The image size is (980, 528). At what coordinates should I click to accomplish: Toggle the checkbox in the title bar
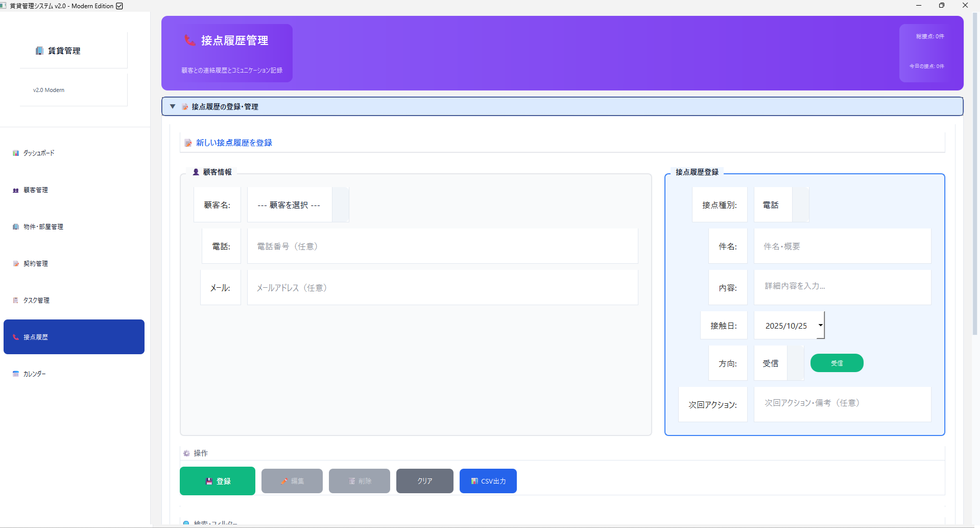tap(119, 6)
